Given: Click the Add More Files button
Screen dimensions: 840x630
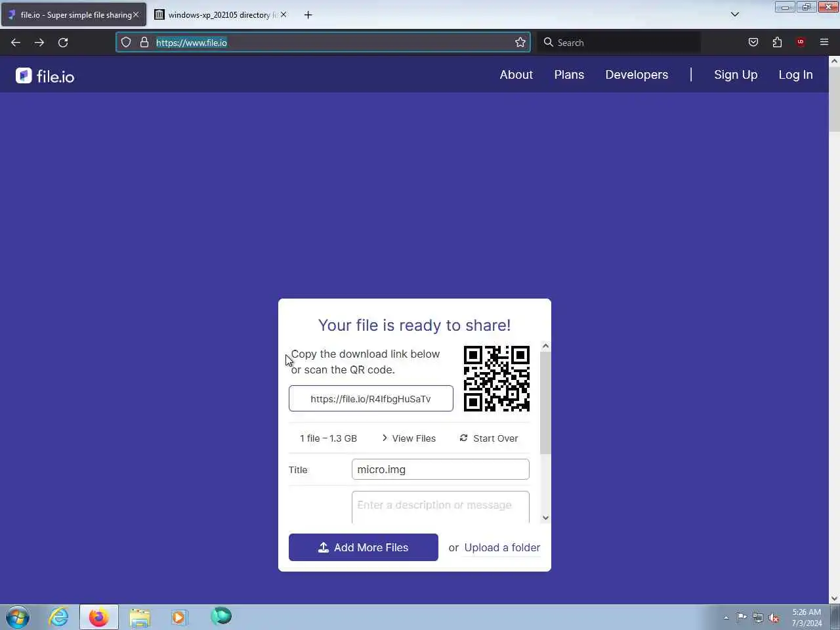Looking at the screenshot, I should (x=364, y=547).
